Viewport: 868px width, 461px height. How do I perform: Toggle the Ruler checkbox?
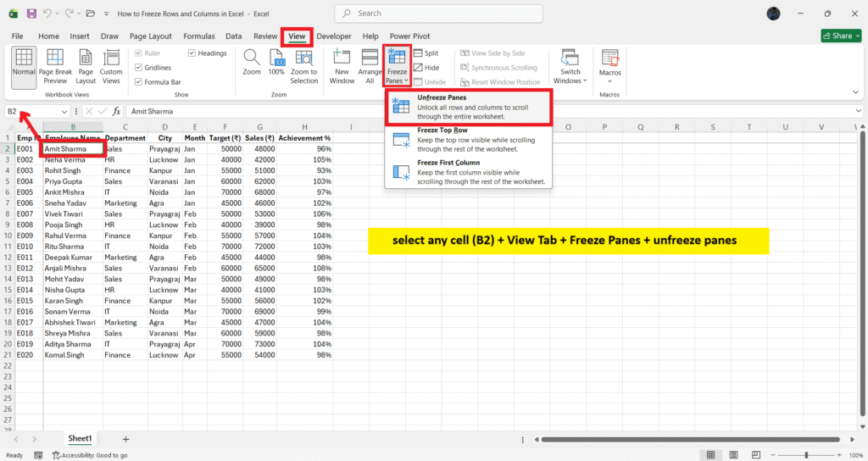138,53
